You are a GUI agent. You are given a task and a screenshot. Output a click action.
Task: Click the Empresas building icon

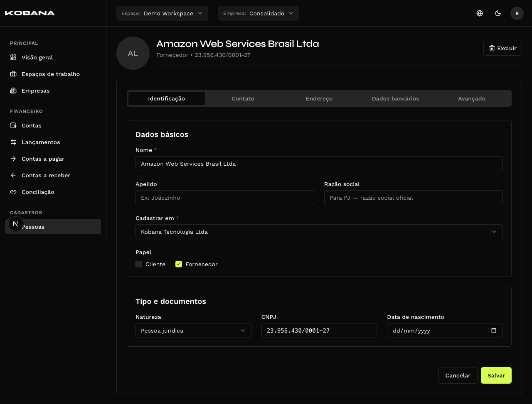tap(13, 91)
